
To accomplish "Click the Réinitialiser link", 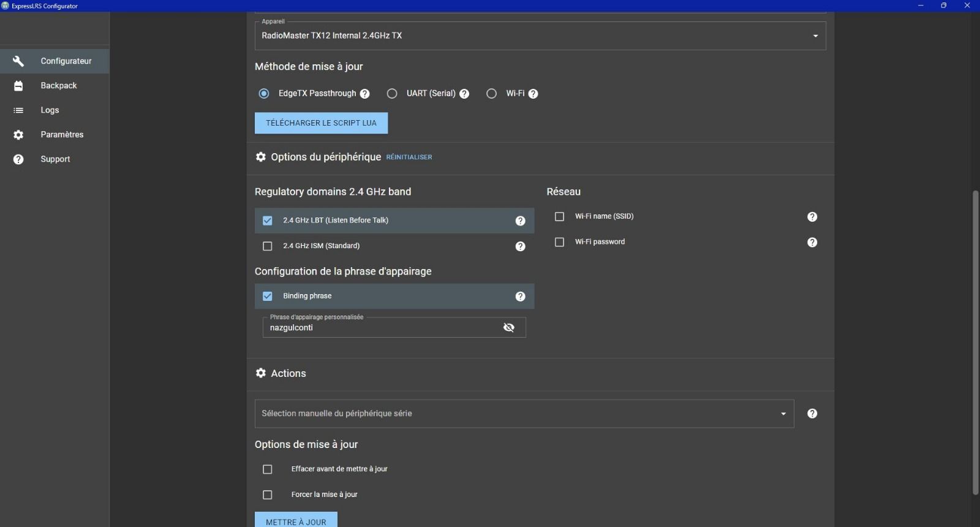I will coord(409,157).
